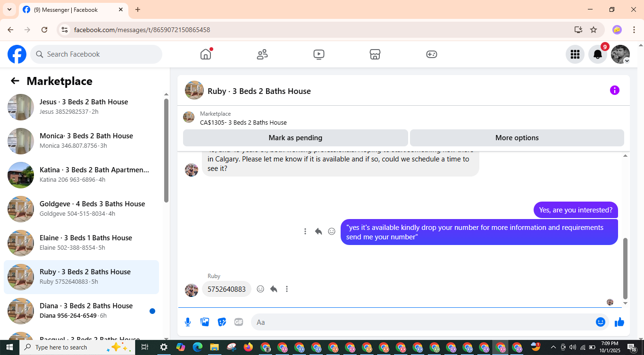Open the GIF picker in composer
Viewport: 644px width, 355px height.
pyautogui.click(x=239, y=322)
